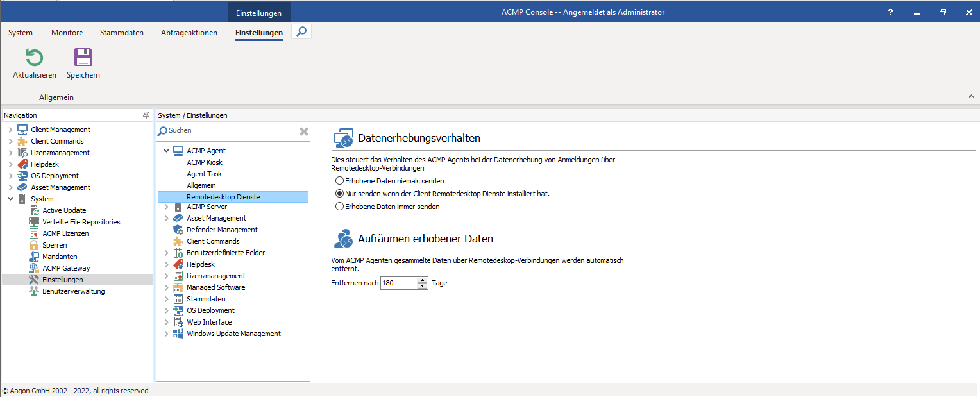This screenshot has height=397, width=980.
Task: Expand the ACMP Server settings node
Action: click(167, 207)
